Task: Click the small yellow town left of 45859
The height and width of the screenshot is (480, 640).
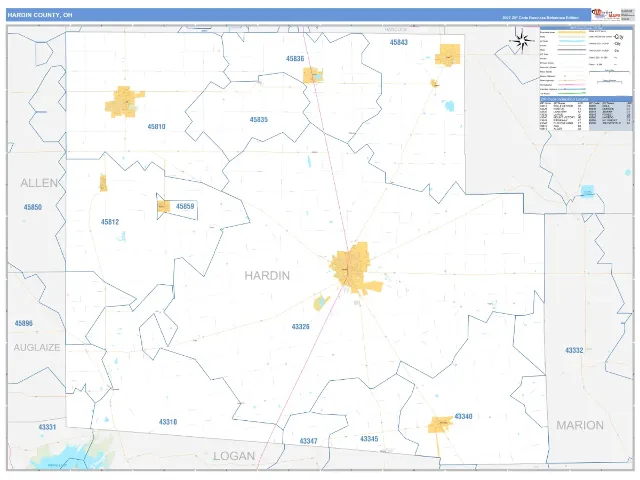Action: [x=164, y=207]
